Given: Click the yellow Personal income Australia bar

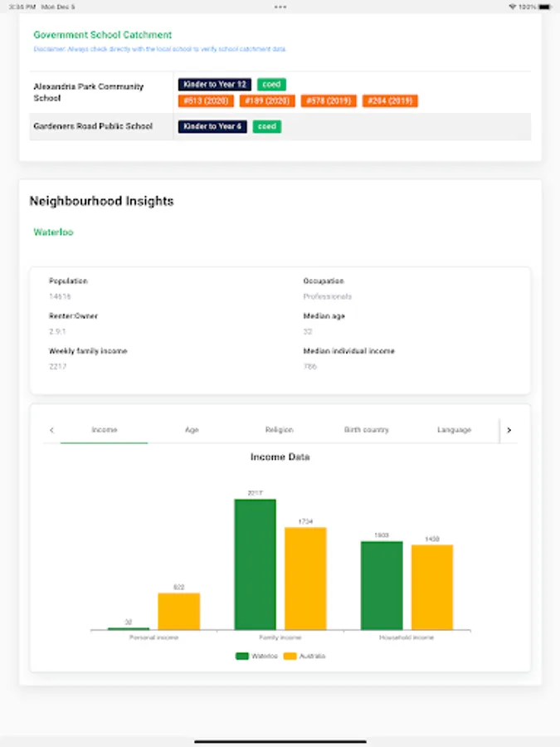Looking at the screenshot, I should [179, 611].
